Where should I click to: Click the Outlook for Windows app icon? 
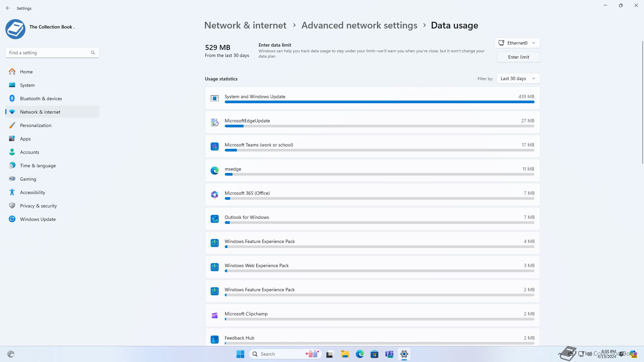point(215,219)
